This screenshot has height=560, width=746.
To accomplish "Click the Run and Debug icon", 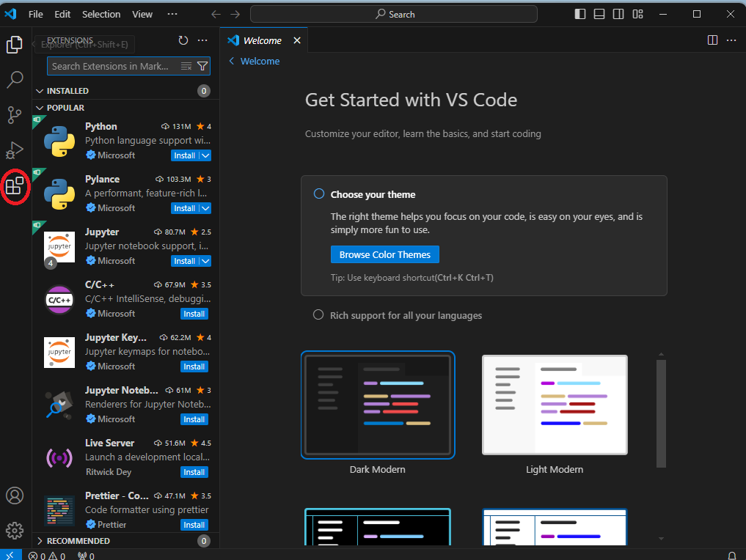I will click(15, 150).
